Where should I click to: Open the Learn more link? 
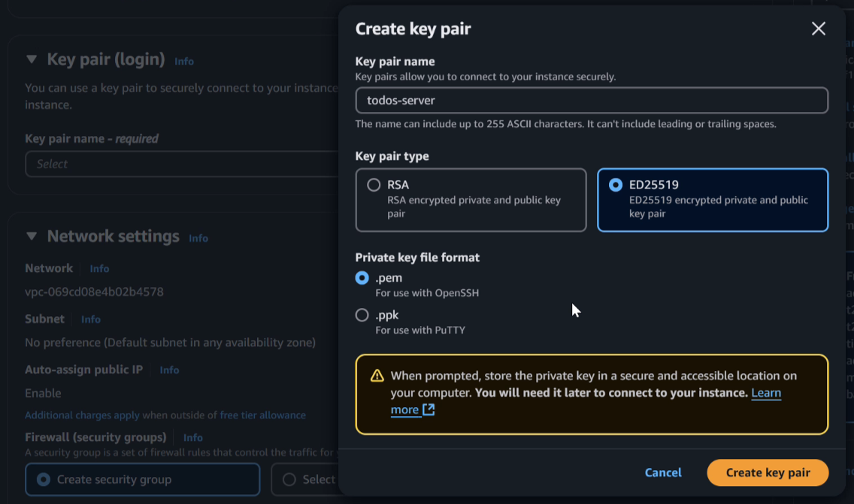(x=586, y=401)
